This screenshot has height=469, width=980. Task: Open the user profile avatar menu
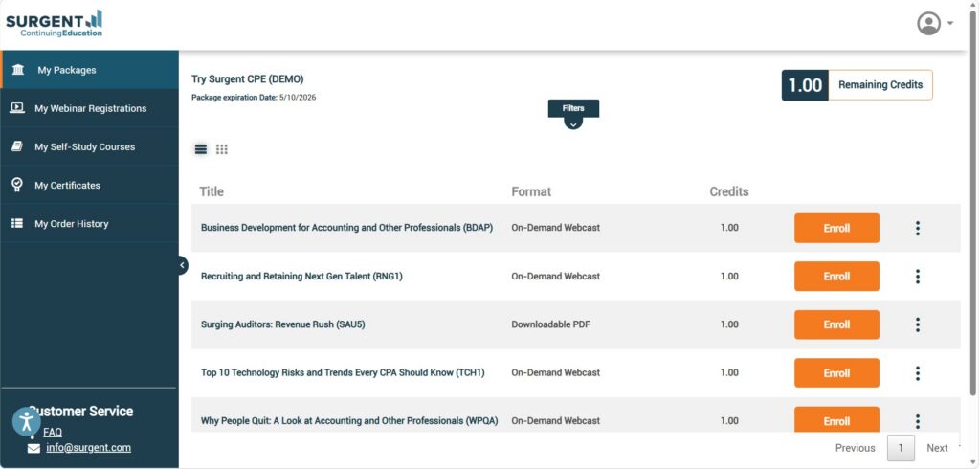928,24
